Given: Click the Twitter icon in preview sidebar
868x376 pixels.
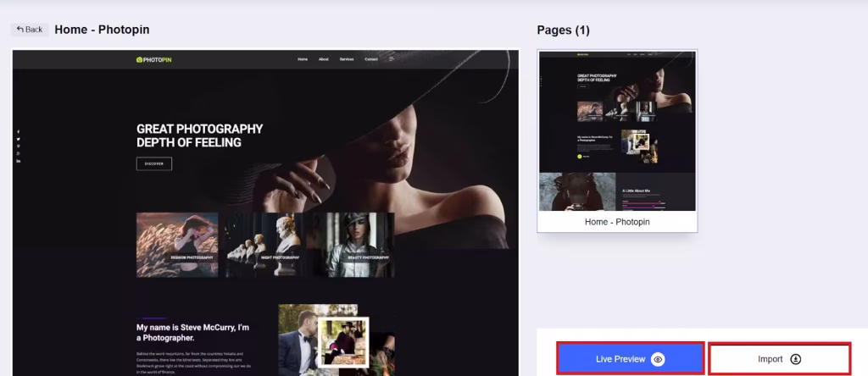Looking at the screenshot, I should pos(19,139).
